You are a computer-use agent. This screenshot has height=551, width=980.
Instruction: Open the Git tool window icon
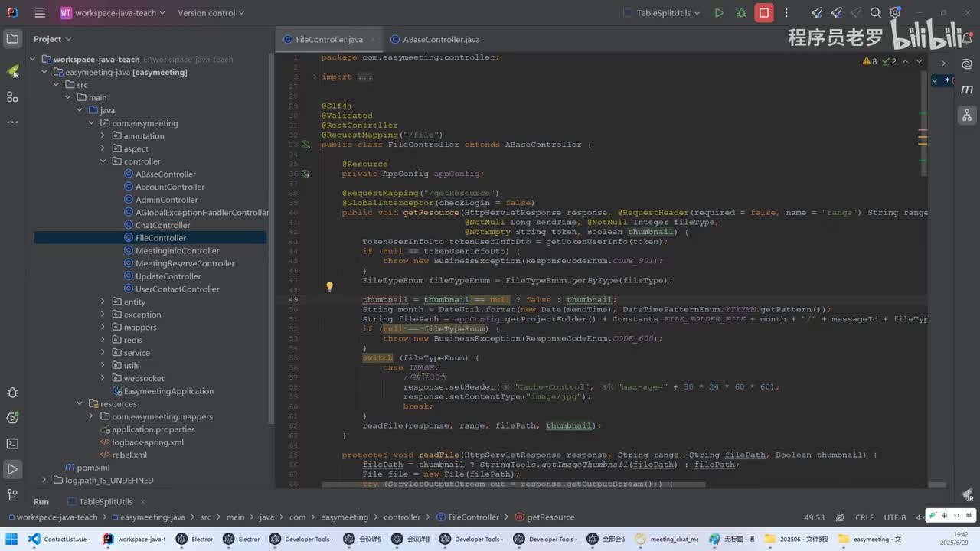point(12,494)
